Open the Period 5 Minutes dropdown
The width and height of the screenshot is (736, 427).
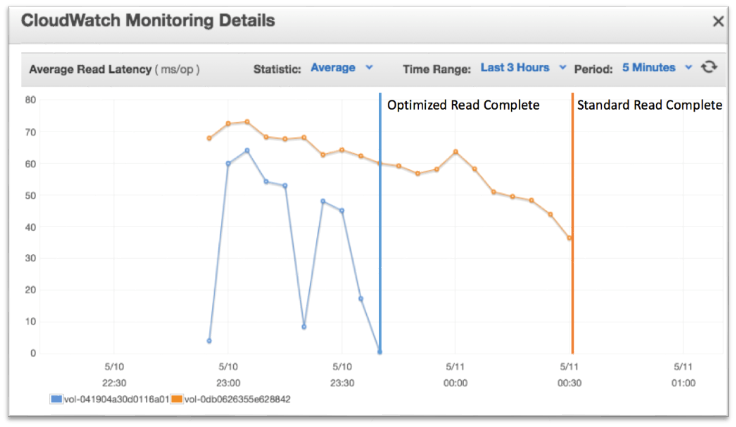tap(657, 68)
